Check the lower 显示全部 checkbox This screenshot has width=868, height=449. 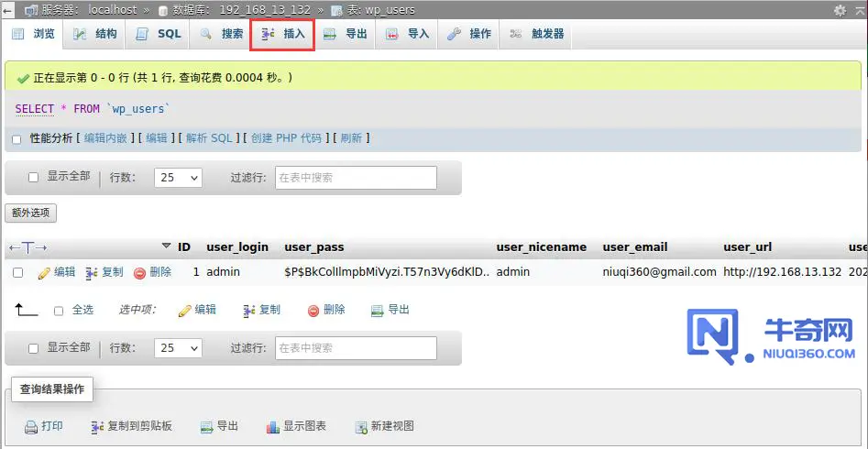pos(33,348)
